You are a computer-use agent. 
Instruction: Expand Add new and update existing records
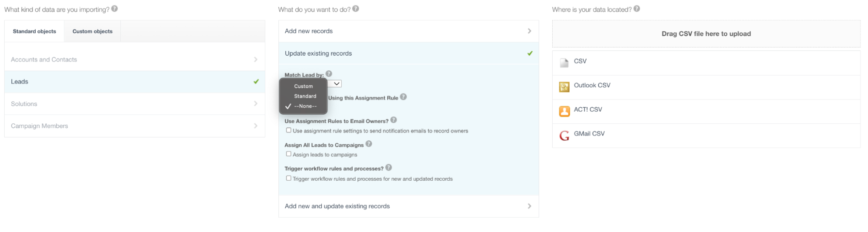409,206
